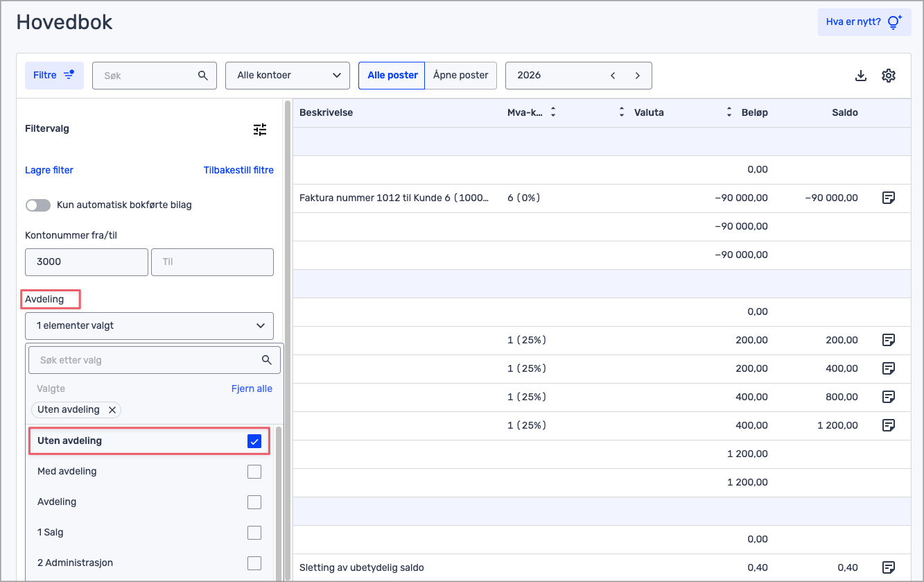Go to previous year with left arrow

pyautogui.click(x=613, y=76)
